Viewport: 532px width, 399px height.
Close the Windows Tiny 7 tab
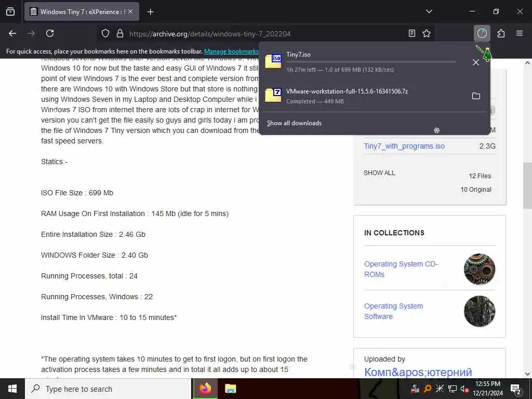point(130,12)
